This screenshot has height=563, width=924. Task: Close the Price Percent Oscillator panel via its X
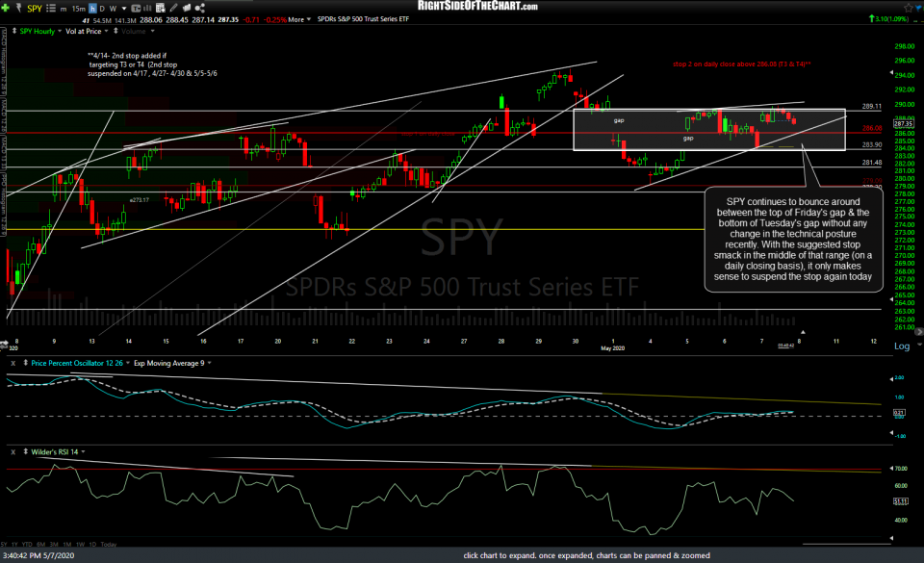tap(13, 363)
